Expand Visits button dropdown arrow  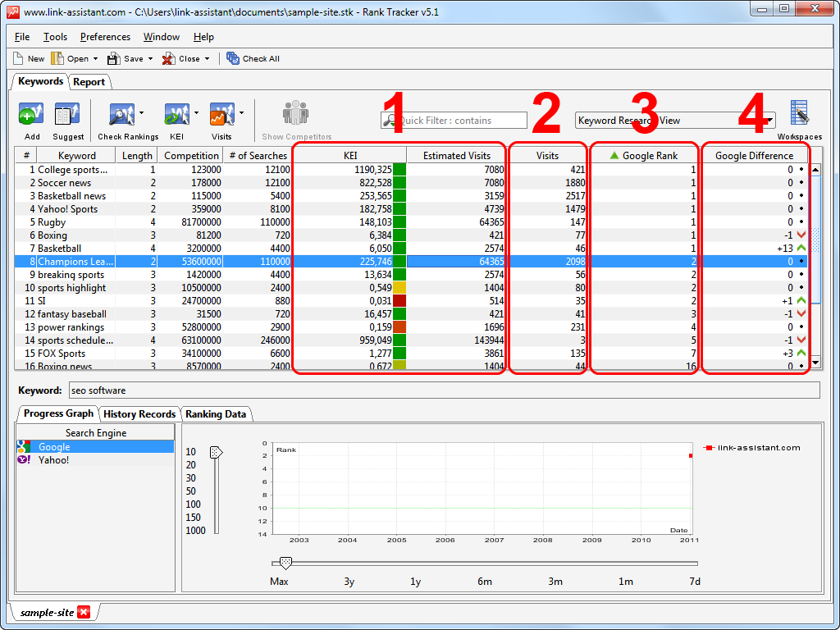(x=242, y=113)
